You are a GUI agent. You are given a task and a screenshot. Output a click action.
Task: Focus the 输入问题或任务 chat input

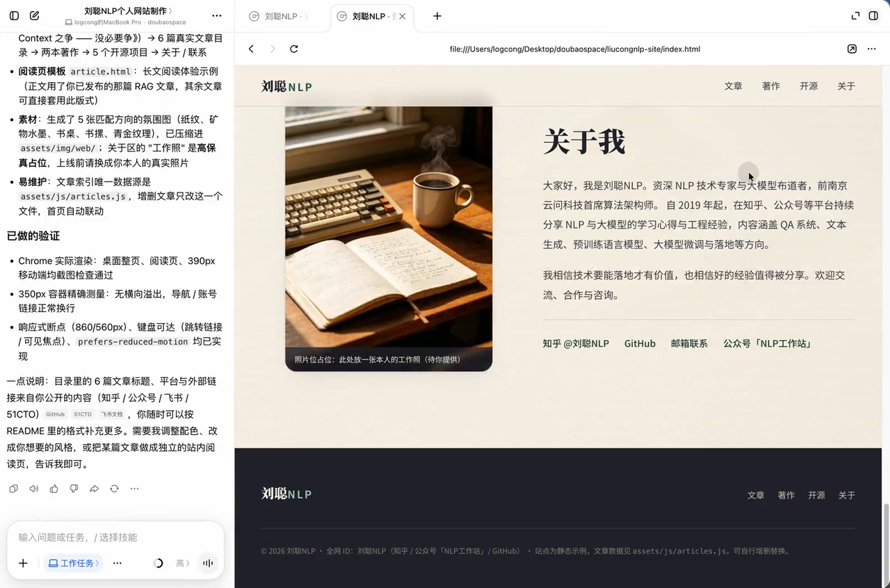(115, 537)
